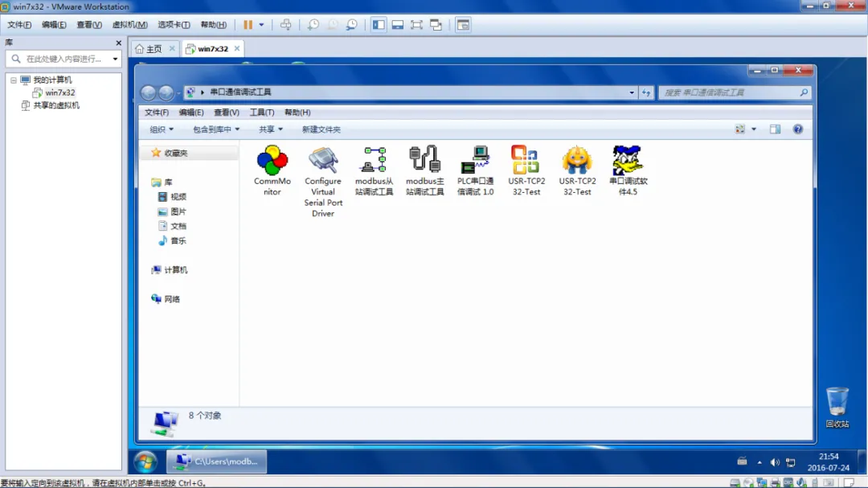Open the VMware library search filter dropdown
The width and height of the screenshot is (868, 488).
(115, 59)
